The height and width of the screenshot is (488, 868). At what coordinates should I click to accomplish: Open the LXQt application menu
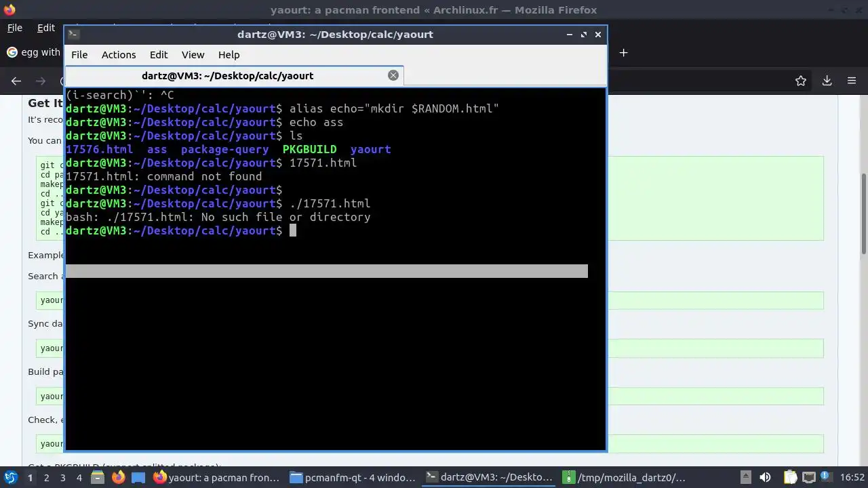(x=10, y=477)
